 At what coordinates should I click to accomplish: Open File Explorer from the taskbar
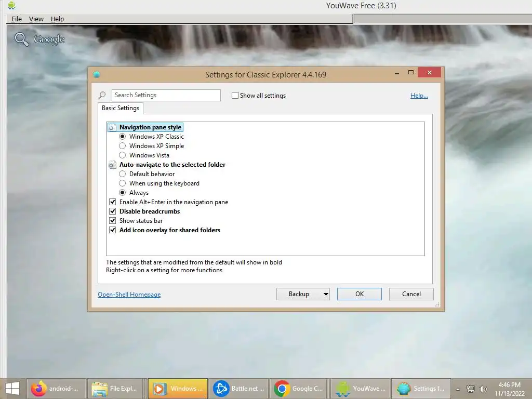click(115, 389)
